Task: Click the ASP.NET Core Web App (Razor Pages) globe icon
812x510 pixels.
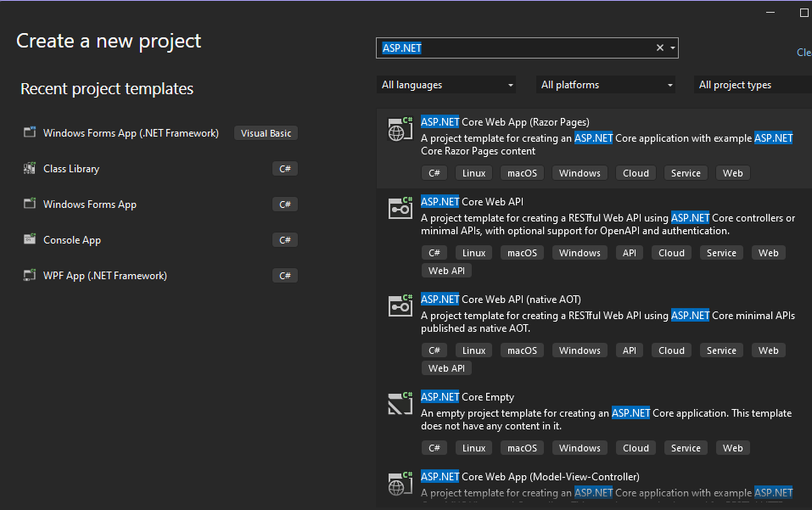Action: [400, 130]
